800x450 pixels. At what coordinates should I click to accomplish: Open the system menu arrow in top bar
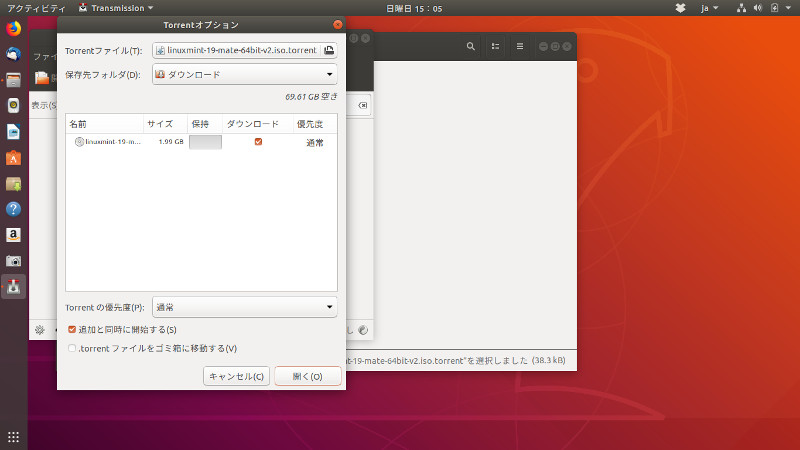(x=788, y=8)
